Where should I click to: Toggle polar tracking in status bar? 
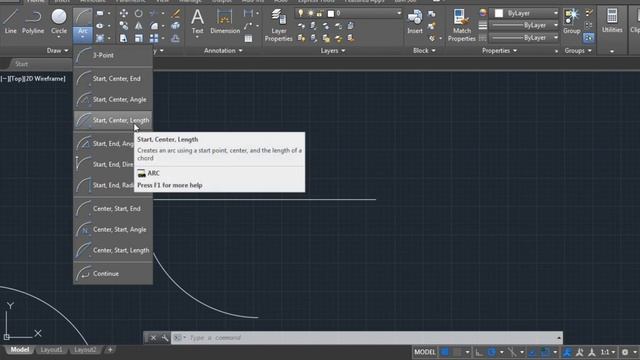491,352
